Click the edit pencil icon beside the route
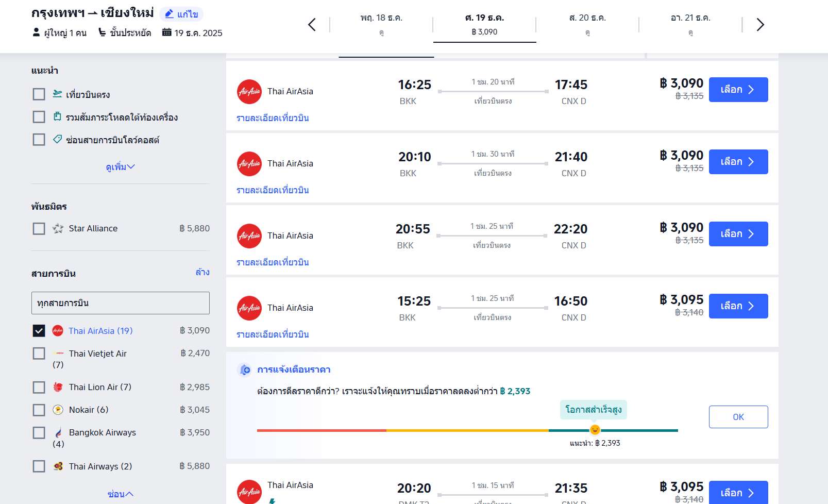 pyautogui.click(x=170, y=14)
